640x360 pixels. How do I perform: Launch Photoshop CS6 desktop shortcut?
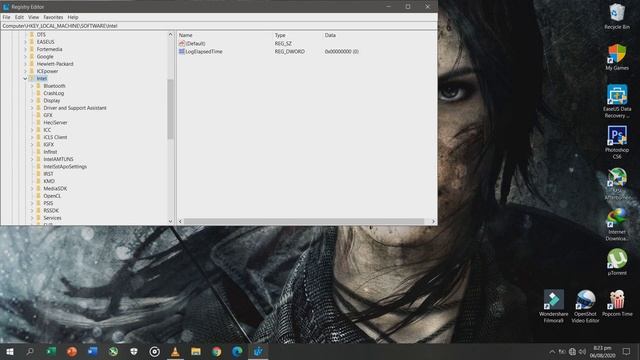tap(617, 142)
